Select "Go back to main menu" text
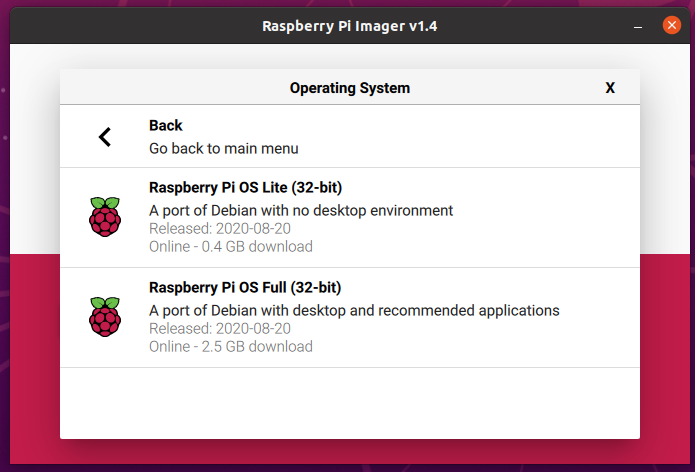The image size is (695, 472). point(224,148)
